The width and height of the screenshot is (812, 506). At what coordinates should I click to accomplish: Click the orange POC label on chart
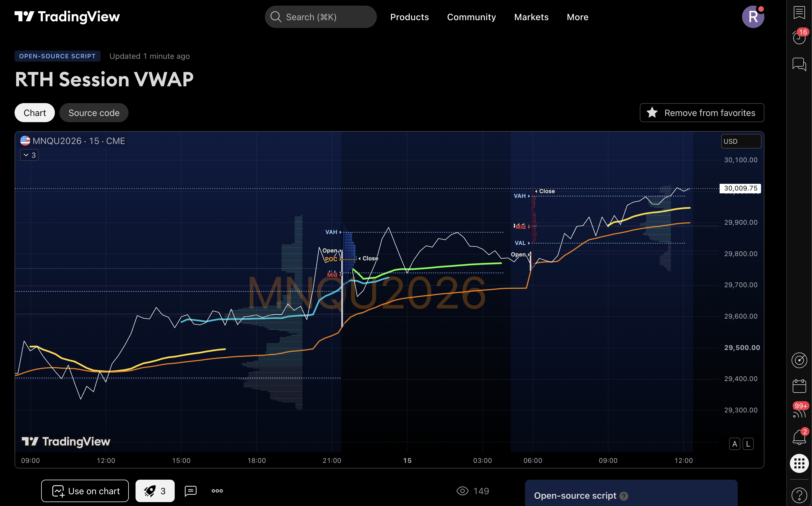331,259
